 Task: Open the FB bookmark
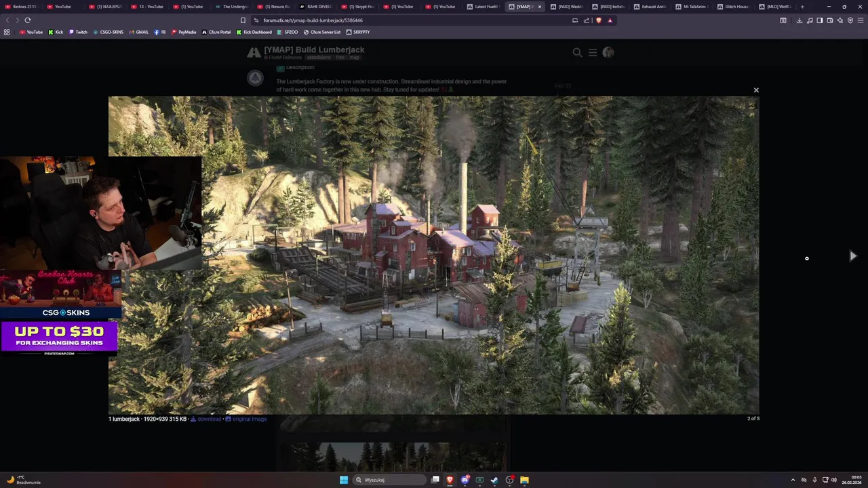click(160, 32)
